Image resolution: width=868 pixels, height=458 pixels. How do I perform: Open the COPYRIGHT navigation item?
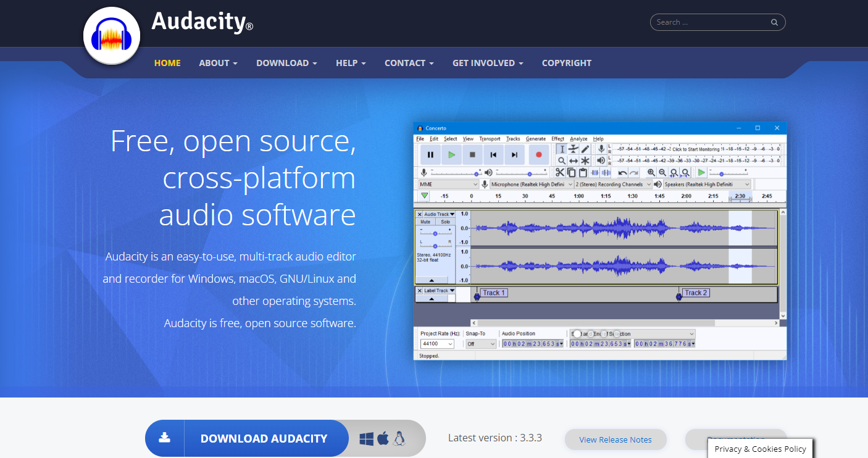pyautogui.click(x=567, y=63)
